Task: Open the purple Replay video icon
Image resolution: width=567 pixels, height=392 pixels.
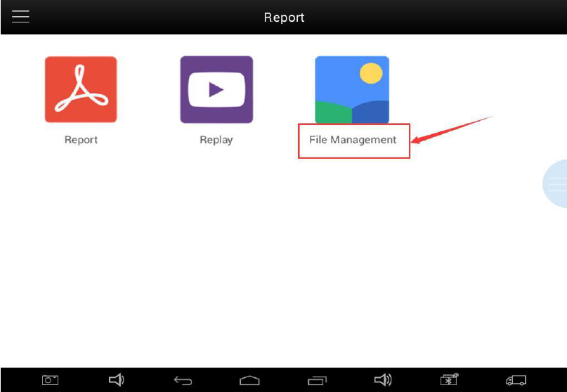Action: pyautogui.click(x=216, y=90)
